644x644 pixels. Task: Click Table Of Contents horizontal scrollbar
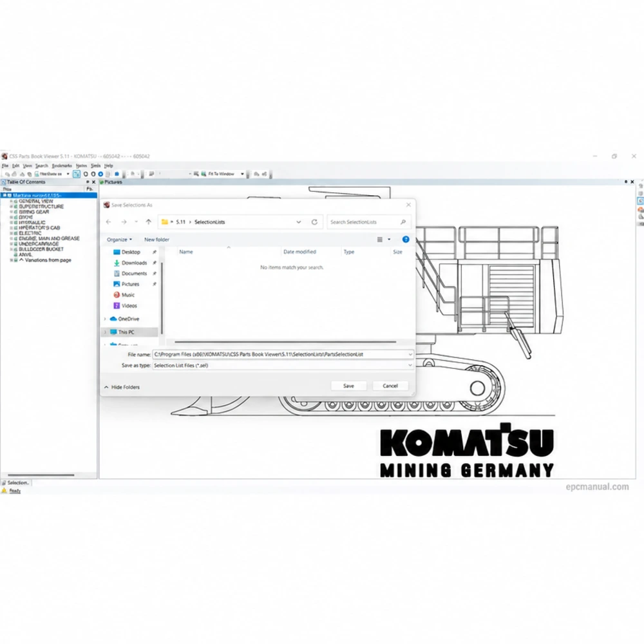click(x=41, y=475)
